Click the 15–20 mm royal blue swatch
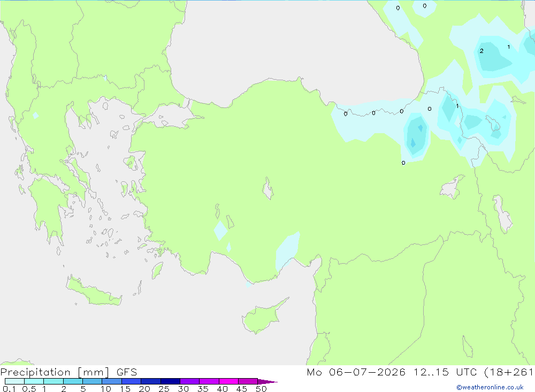535x392 pixels. [x=131, y=381]
